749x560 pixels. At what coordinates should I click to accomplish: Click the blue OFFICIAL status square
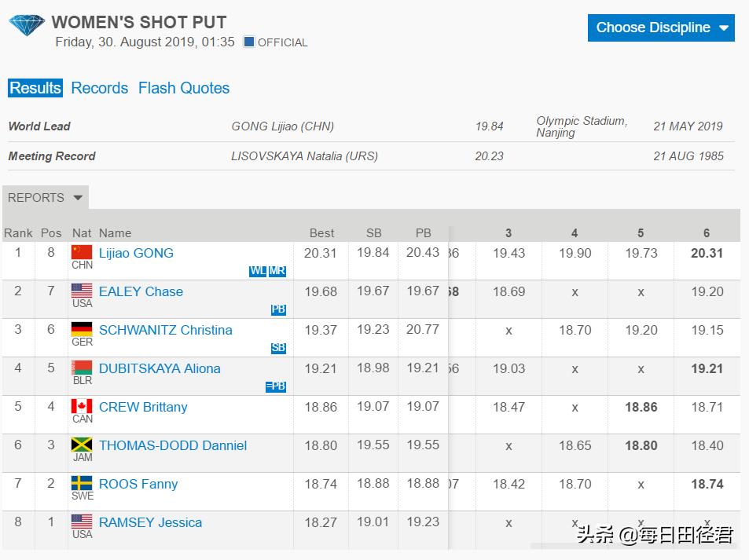(249, 42)
